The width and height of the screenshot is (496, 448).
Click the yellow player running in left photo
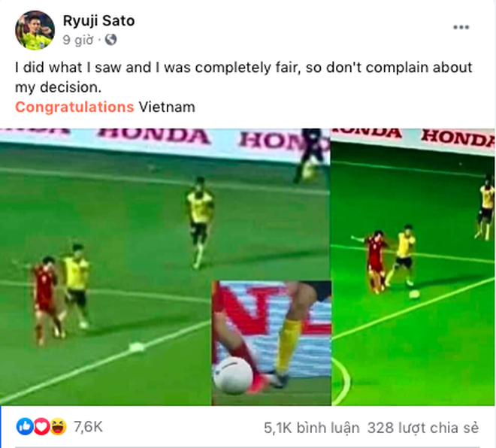point(200,222)
